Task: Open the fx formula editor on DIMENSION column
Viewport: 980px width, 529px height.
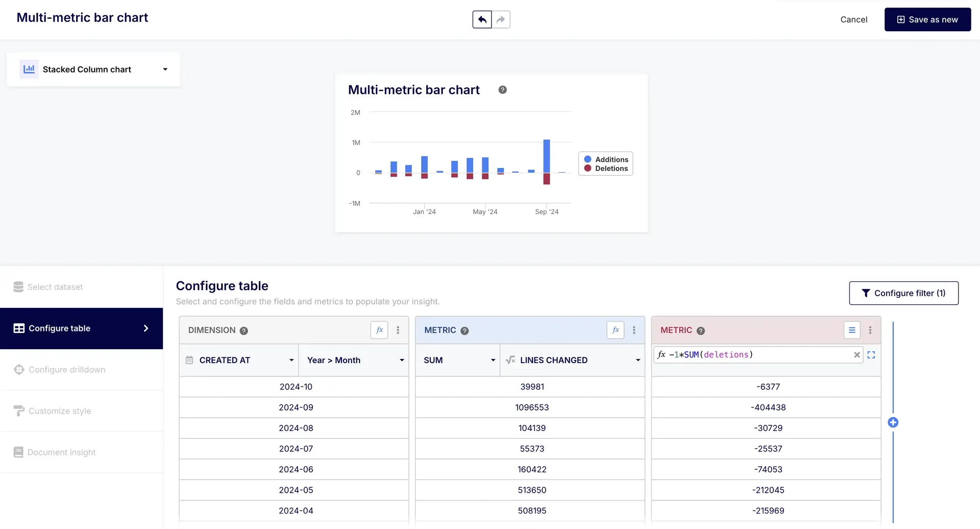Action: point(379,330)
